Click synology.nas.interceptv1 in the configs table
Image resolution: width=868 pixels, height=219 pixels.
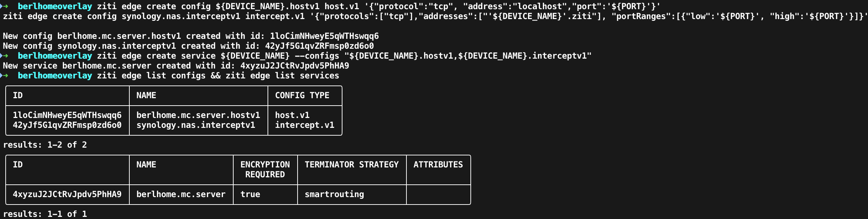[195, 125]
